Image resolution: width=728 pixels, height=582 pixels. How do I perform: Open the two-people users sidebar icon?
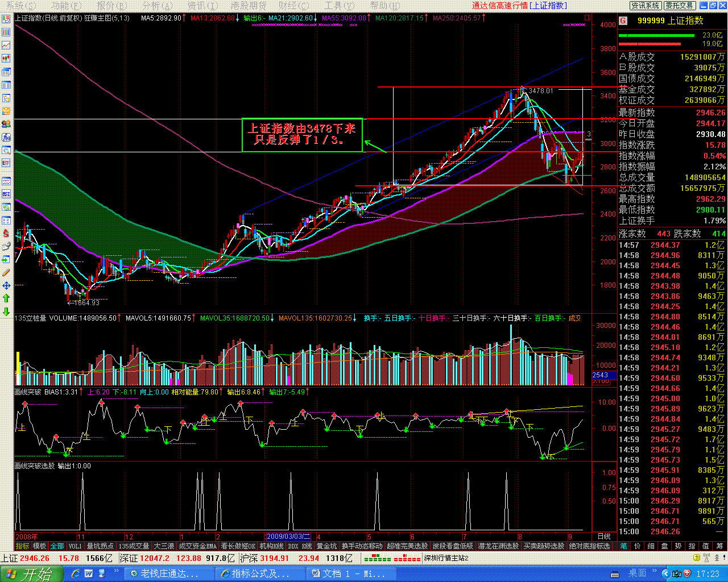coord(6,124)
